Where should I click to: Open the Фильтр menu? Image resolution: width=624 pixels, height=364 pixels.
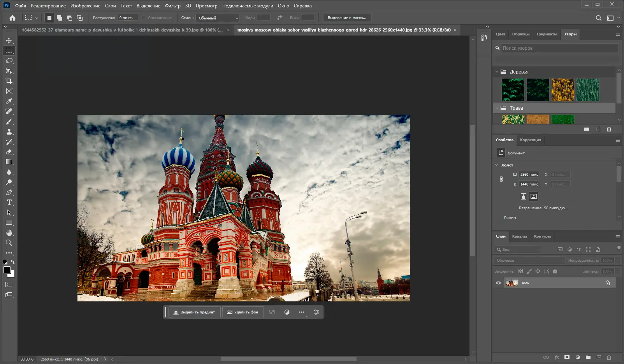point(172,6)
